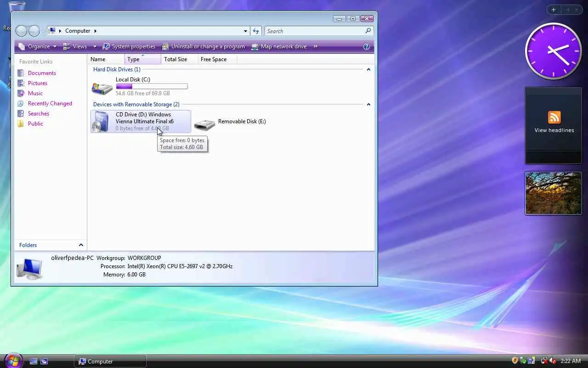The width and height of the screenshot is (588, 368).
Task: Click the Forward navigation arrow button
Action: point(34,31)
